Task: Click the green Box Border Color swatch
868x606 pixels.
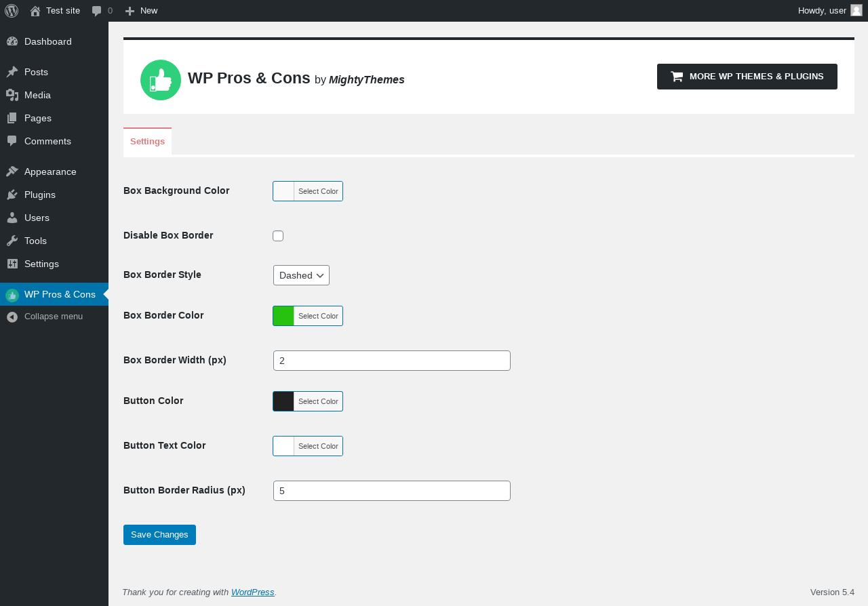Action: pyautogui.click(x=283, y=316)
